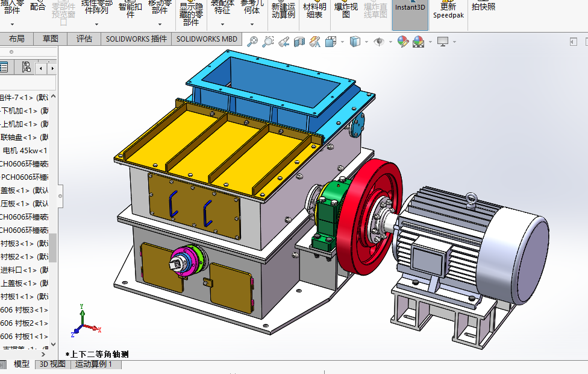This screenshot has width=588, height=374.
Task: Switch to the SOLIDWORKS MBD tab
Action: (x=207, y=39)
